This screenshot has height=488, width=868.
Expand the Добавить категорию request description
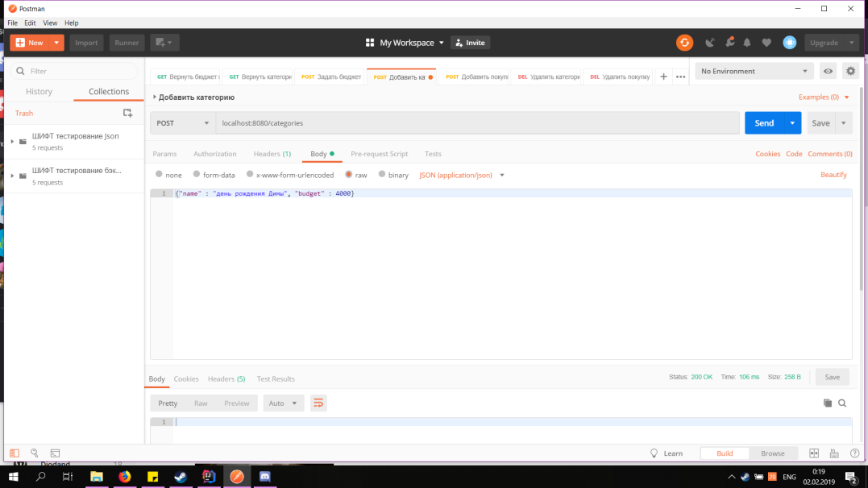pos(155,97)
